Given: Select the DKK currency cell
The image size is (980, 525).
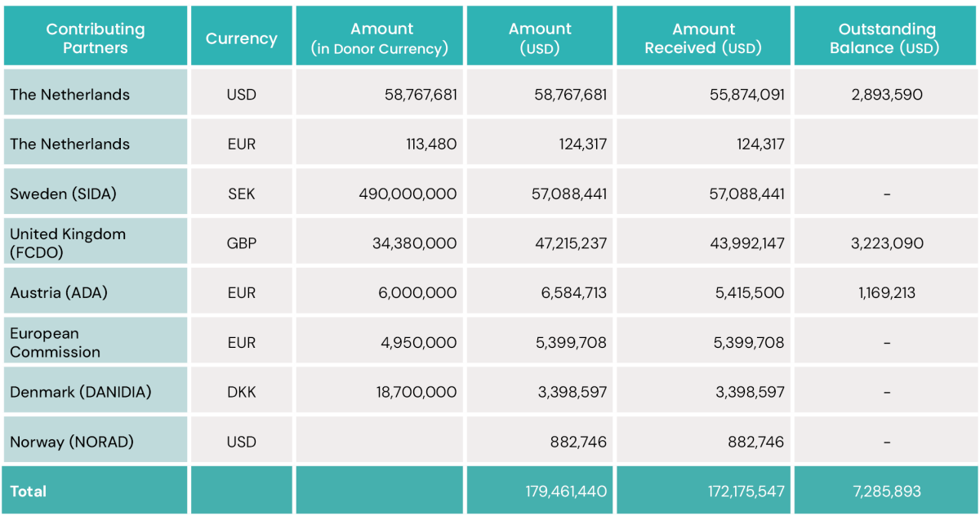Looking at the screenshot, I should [x=242, y=392].
